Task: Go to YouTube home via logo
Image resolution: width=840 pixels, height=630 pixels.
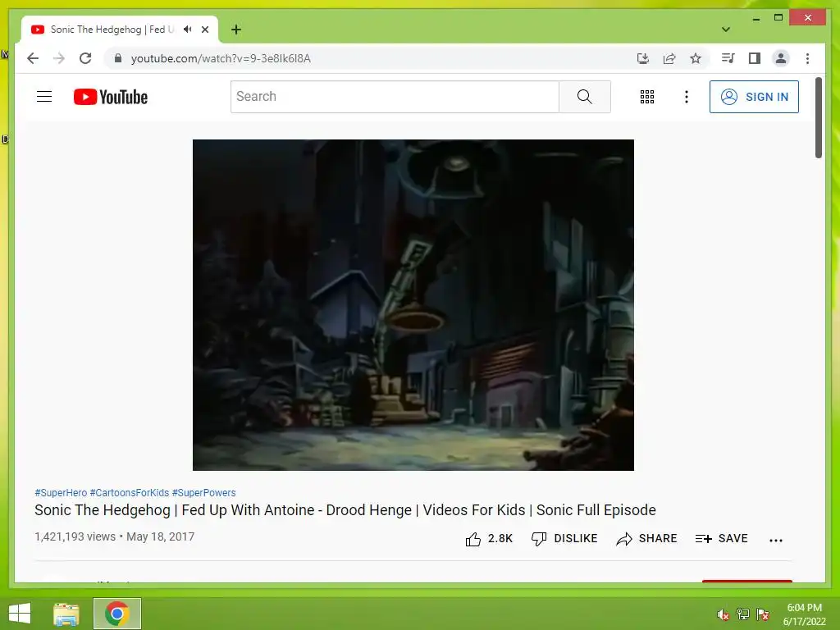Action: [111, 97]
